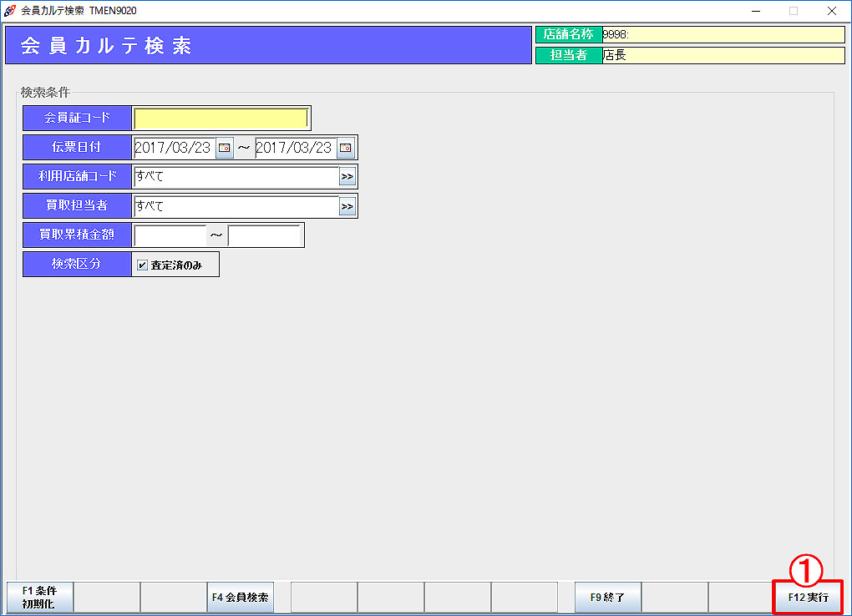Open calendar picker for end 伝票日付
The width and height of the screenshot is (852, 616).
tap(346, 148)
